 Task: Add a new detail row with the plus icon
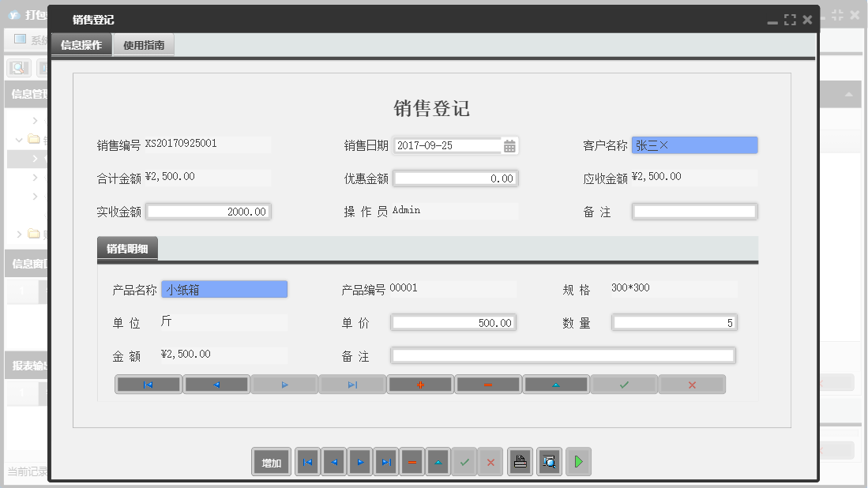click(420, 384)
